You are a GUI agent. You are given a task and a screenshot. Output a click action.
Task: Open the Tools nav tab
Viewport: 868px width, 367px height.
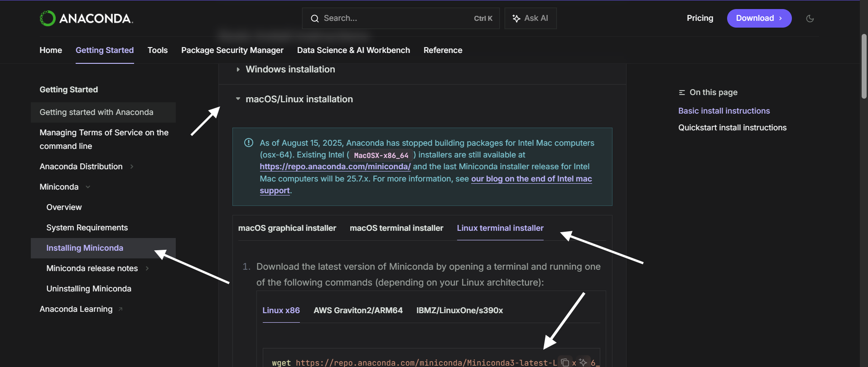pos(158,50)
